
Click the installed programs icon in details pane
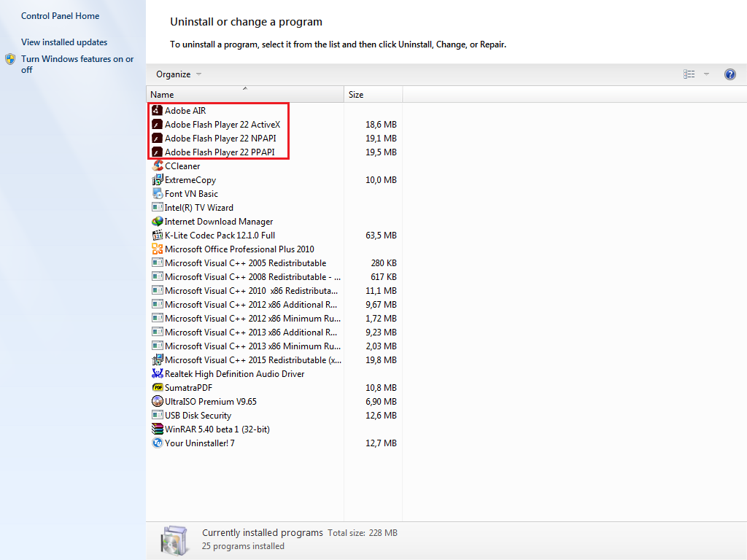(x=174, y=540)
